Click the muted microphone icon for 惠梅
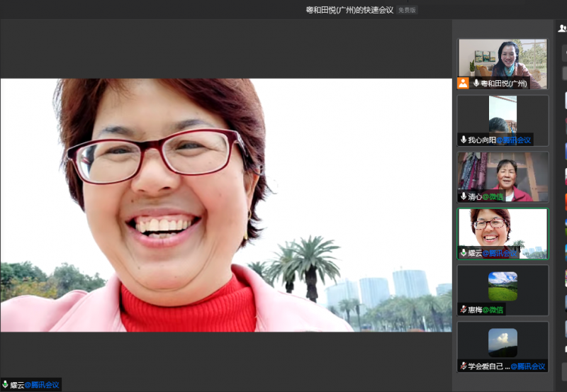The height and width of the screenshot is (392, 567). pos(464,310)
